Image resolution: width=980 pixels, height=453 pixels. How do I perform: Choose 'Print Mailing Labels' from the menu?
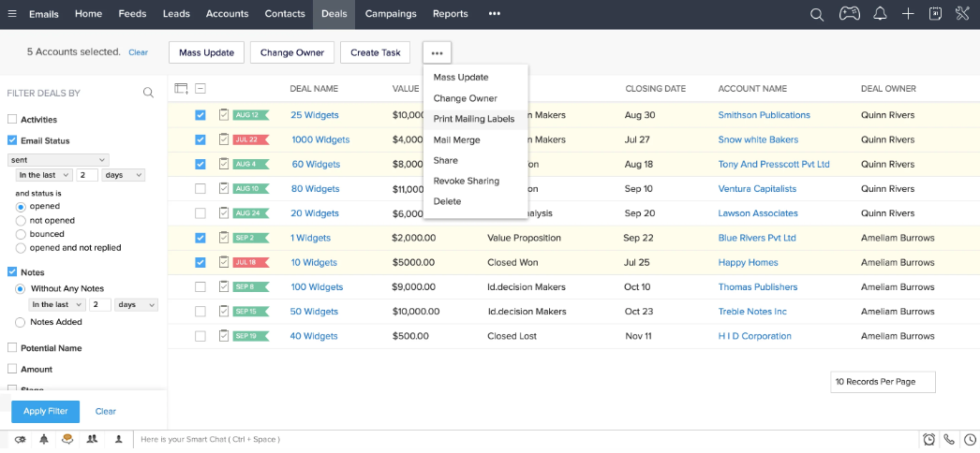click(x=473, y=119)
